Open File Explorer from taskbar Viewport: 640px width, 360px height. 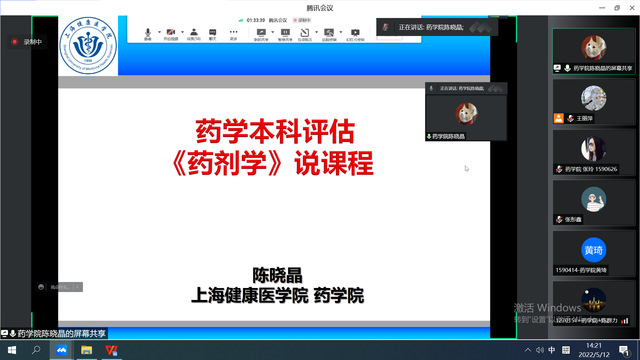tap(87, 350)
